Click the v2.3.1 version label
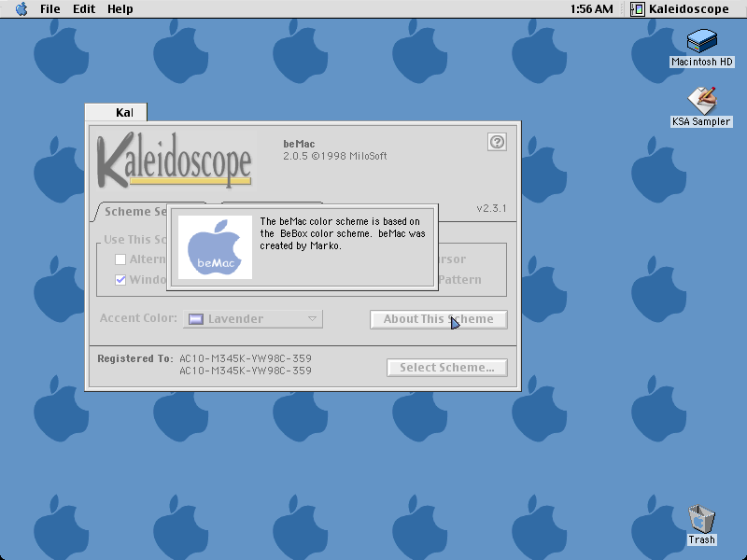 click(491, 208)
